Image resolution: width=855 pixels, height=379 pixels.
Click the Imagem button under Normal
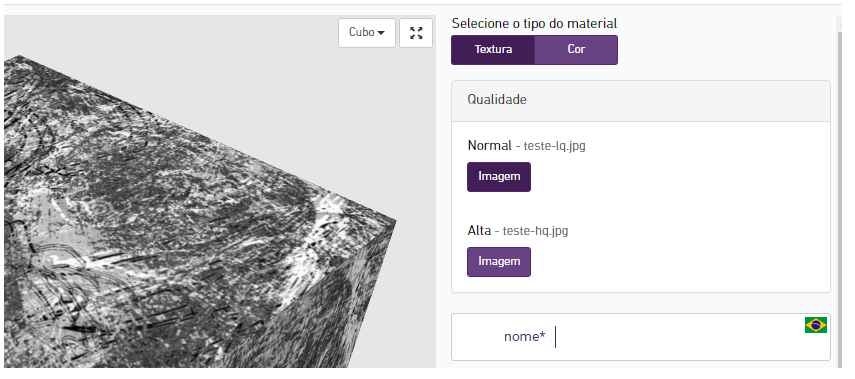tap(499, 177)
